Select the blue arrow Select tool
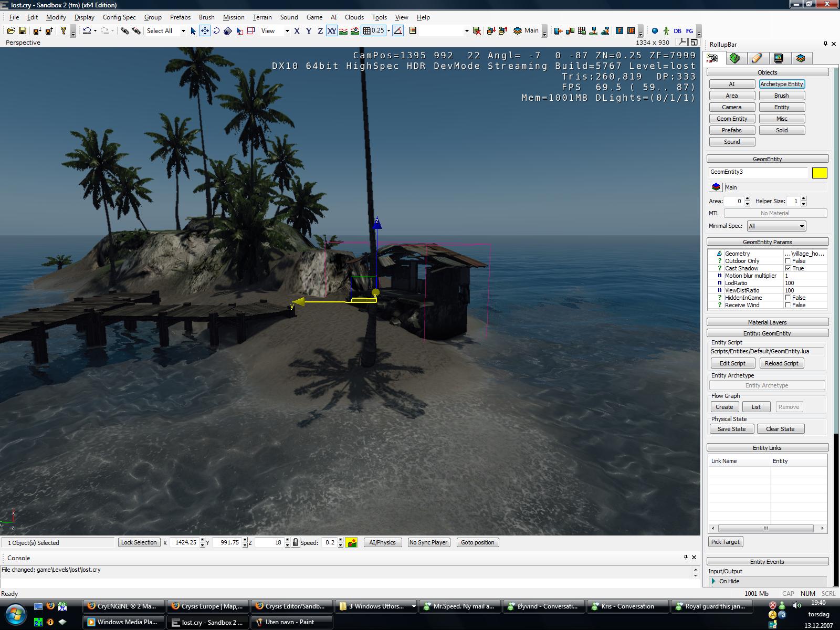This screenshot has width=840, height=630. [x=193, y=31]
